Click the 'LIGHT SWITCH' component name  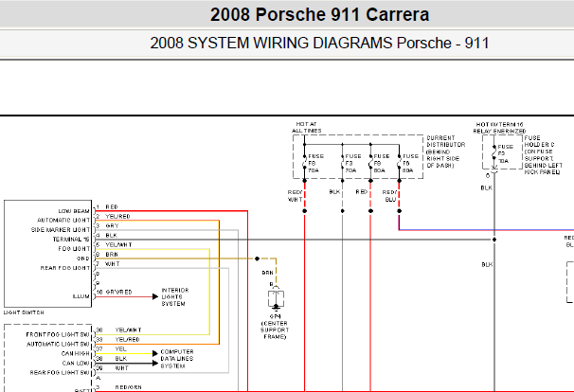24,312
